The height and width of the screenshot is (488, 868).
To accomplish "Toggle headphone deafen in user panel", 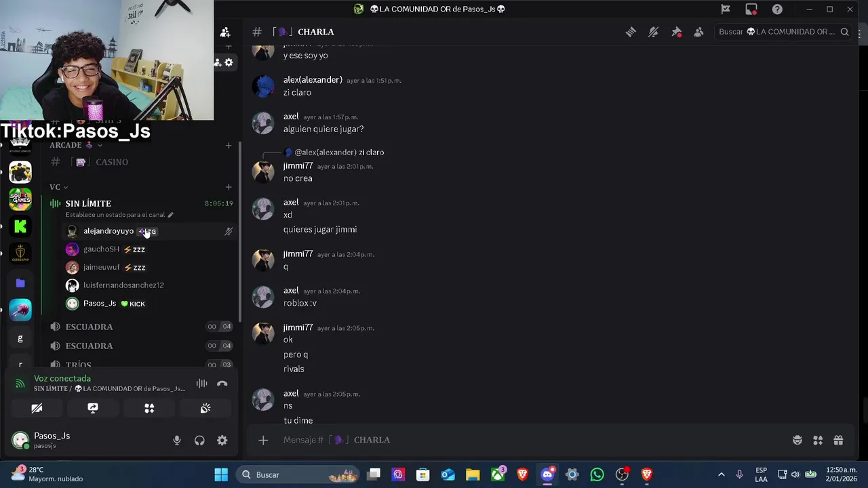I will point(199,441).
